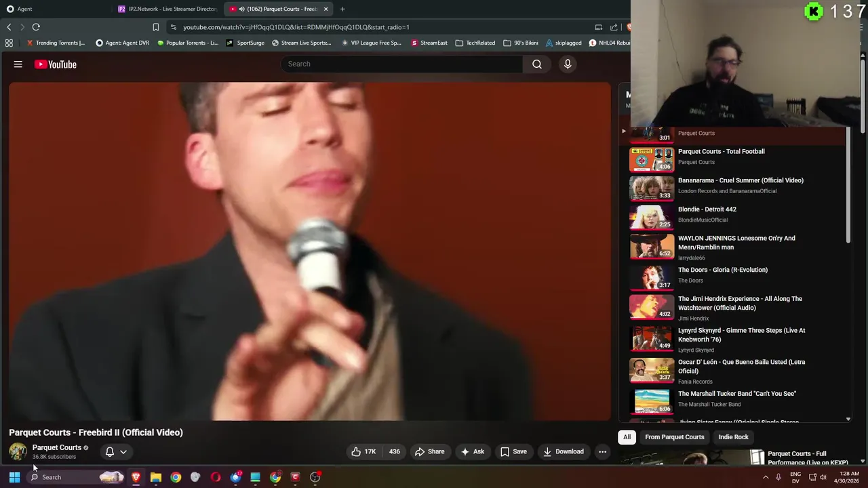Expand TechRelated bookmark folder
The width and height of the screenshot is (868, 488).
click(x=475, y=43)
